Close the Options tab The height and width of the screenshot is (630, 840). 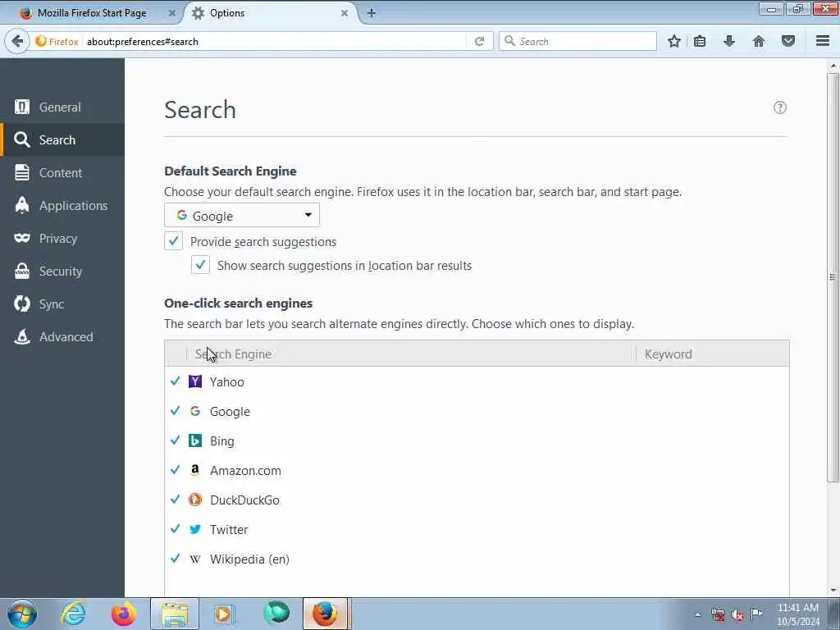[345, 13]
